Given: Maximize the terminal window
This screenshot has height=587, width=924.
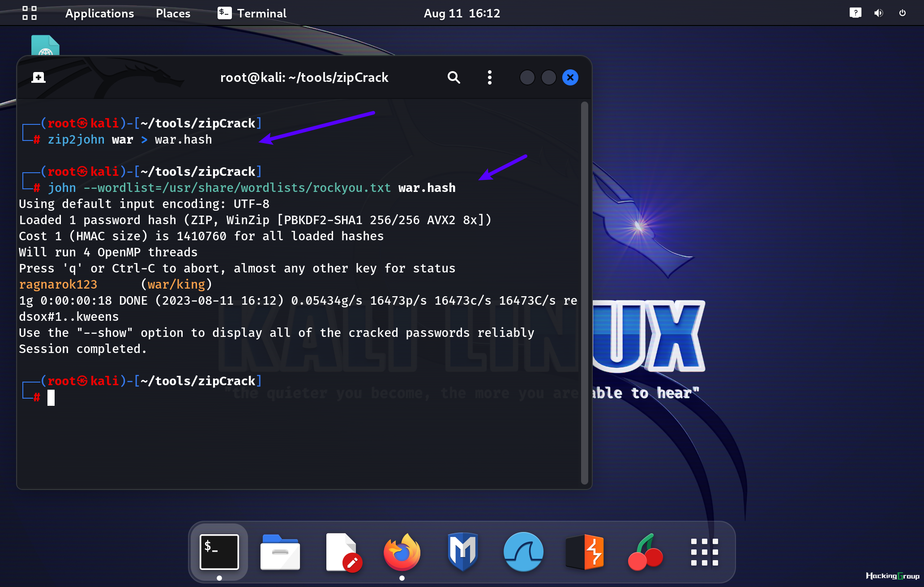Looking at the screenshot, I should [x=549, y=77].
